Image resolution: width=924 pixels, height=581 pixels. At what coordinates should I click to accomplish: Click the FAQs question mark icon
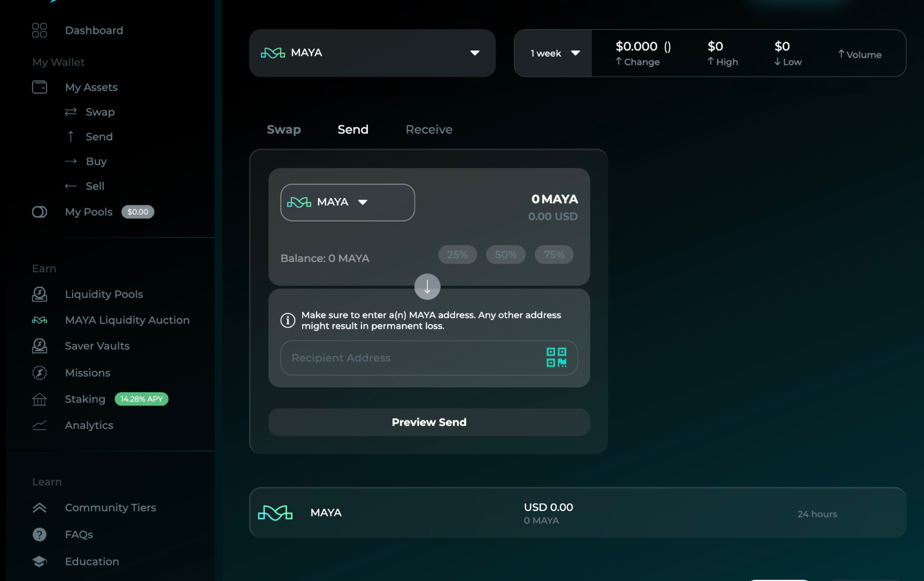tap(40, 534)
